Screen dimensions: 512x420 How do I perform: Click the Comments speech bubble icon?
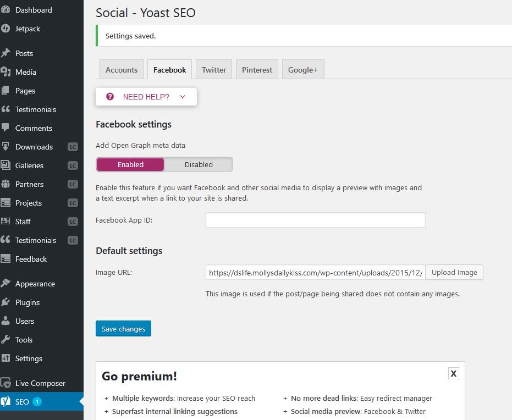click(x=5, y=128)
